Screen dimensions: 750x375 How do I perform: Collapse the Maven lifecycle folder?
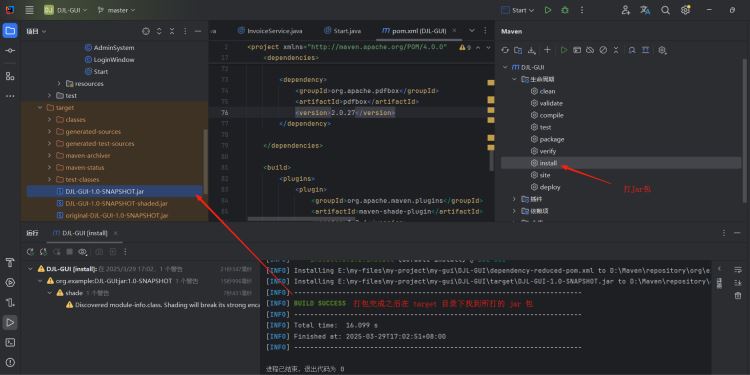[x=514, y=79]
